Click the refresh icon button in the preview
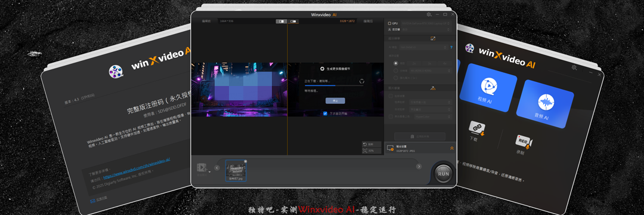 (x=371, y=145)
